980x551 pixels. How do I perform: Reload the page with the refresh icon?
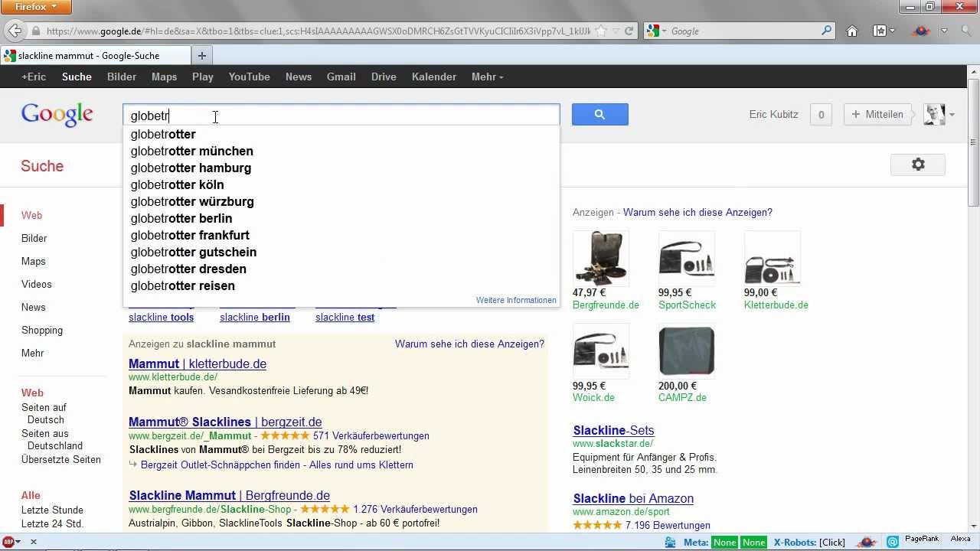pos(629,31)
